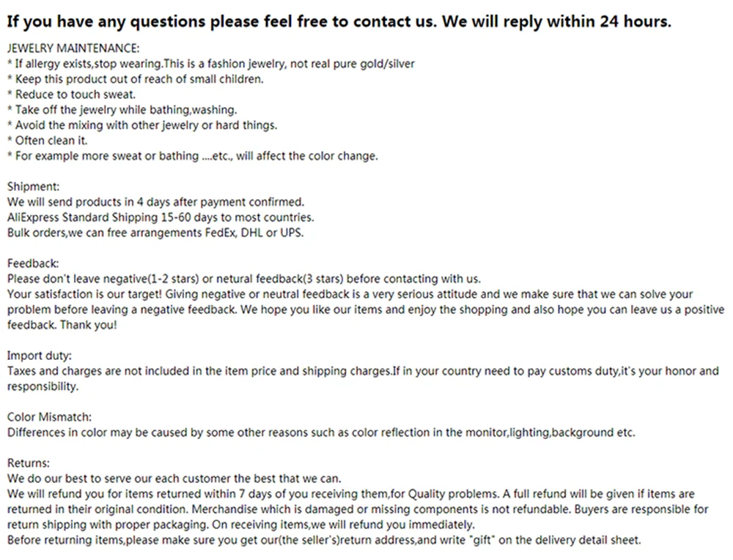Click the line about small children
The image size is (733, 560).
pos(135,79)
